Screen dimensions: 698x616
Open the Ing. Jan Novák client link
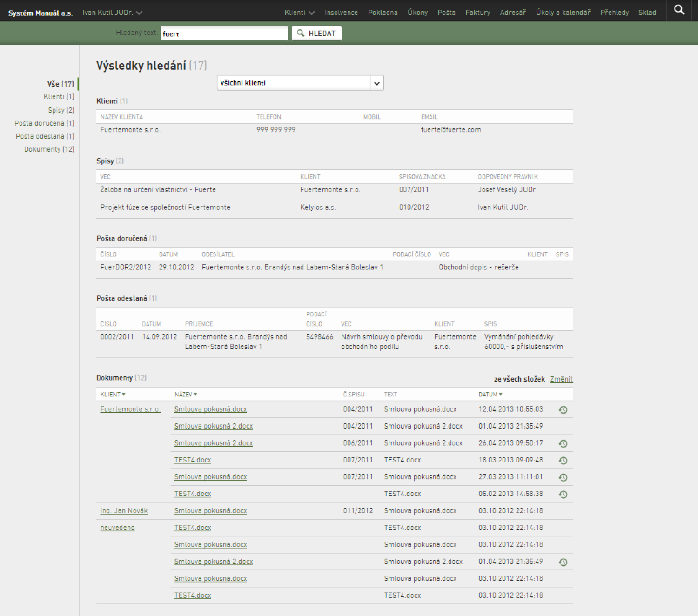click(x=124, y=511)
